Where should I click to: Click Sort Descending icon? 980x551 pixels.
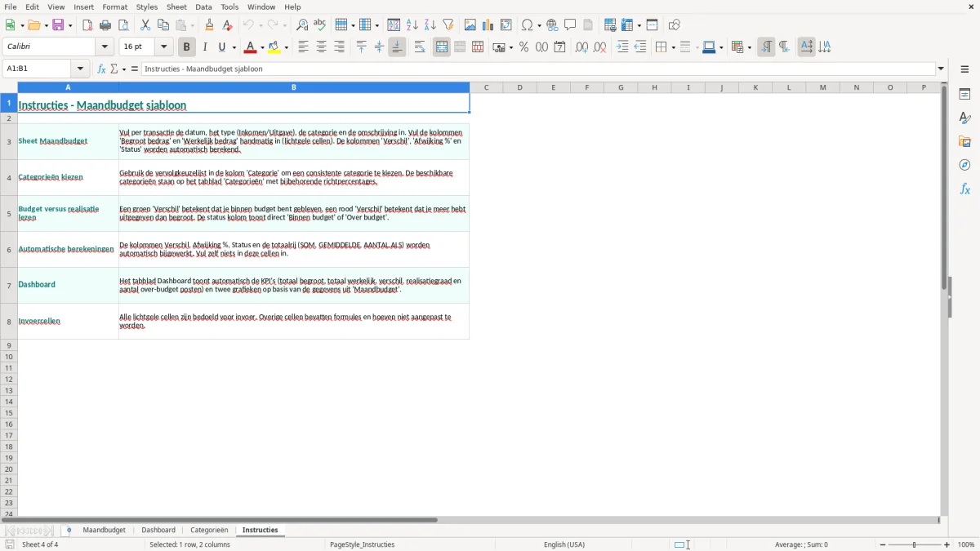point(430,25)
